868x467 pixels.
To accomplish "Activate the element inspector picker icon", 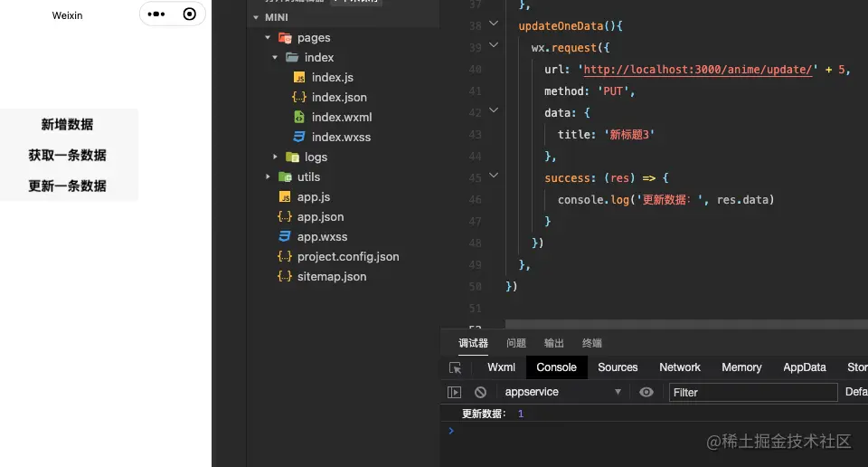I will click(455, 367).
